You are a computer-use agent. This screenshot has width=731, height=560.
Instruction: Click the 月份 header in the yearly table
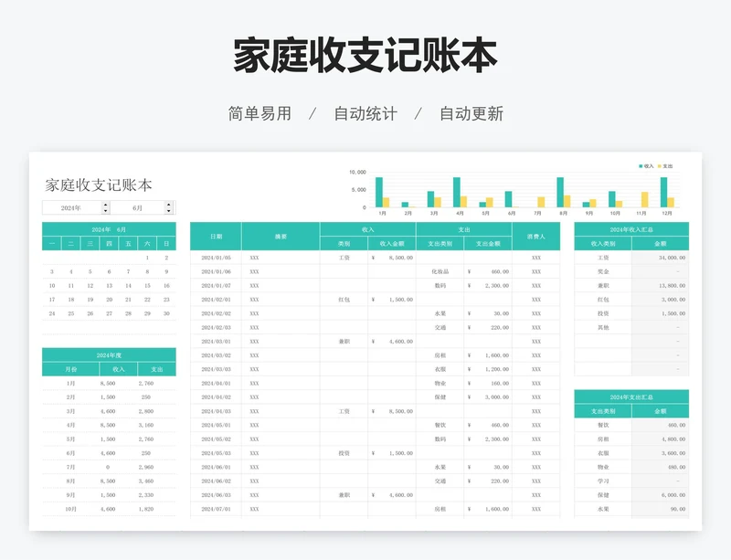(71, 369)
